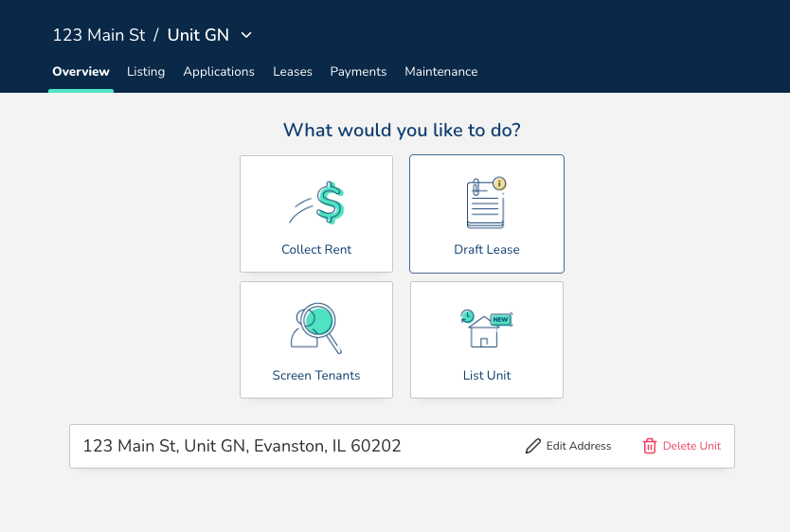Open the Listing tab
The image size is (790, 532).
pyautogui.click(x=146, y=72)
